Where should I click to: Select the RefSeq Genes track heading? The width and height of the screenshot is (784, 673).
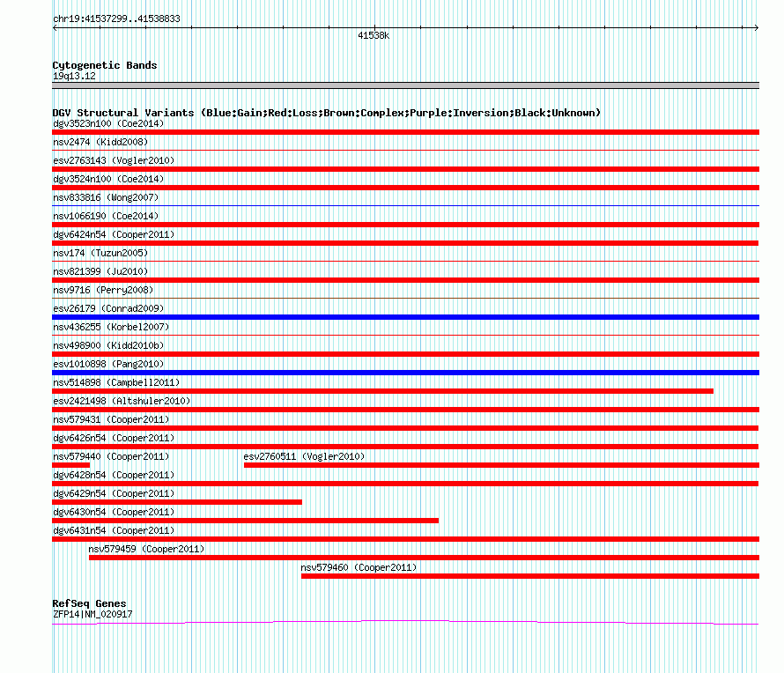(x=89, y=603)
